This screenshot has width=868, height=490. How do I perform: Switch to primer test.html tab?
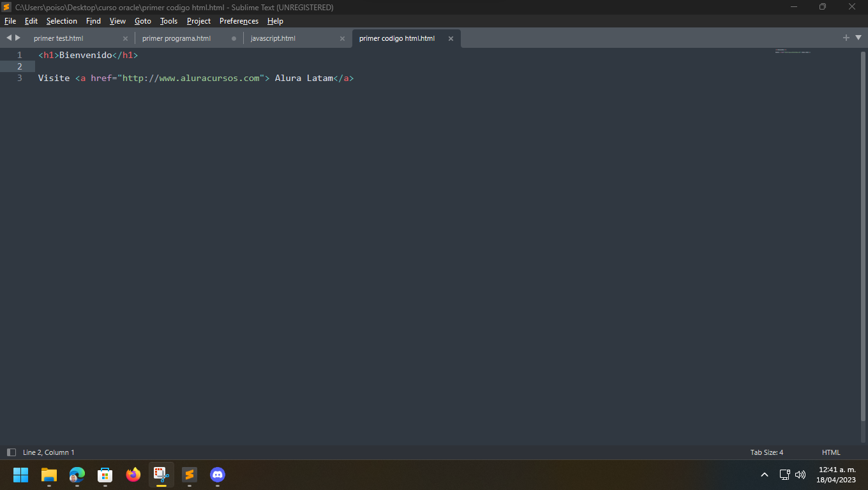point(59,38)
